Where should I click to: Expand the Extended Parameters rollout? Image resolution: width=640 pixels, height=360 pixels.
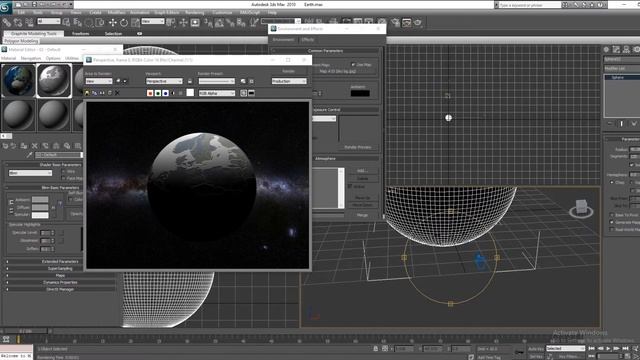60,261
